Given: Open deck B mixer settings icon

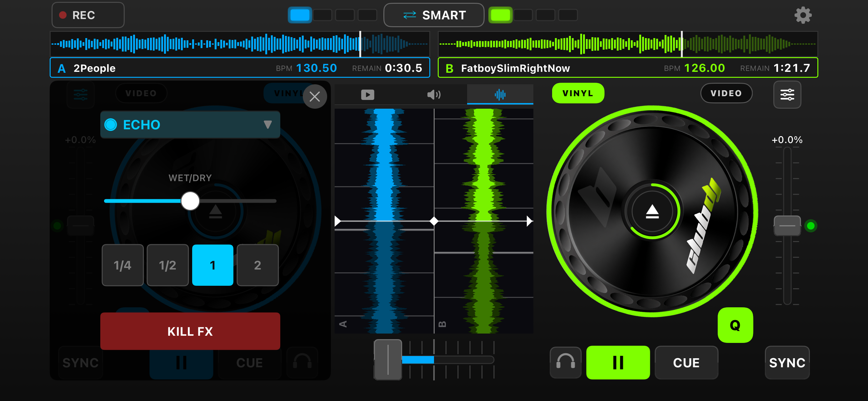Looking at the screenshot, I should pos(787,95).
